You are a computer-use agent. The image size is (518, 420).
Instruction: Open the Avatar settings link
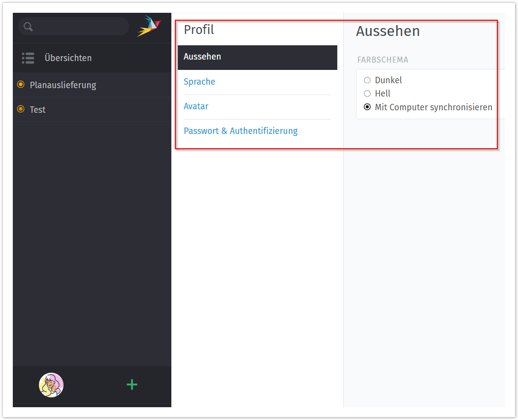coord(196,106)
